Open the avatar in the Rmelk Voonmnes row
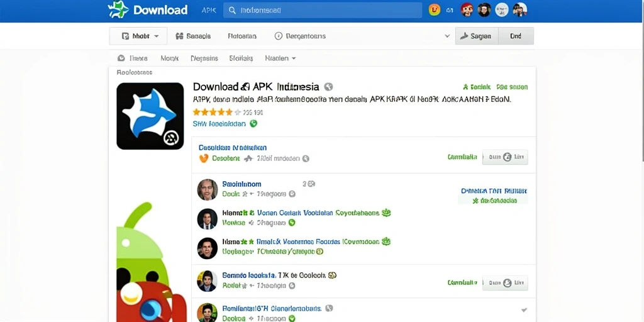Image resolution: width=644 pixels, height=322 pixels. [x=208, y=248]
